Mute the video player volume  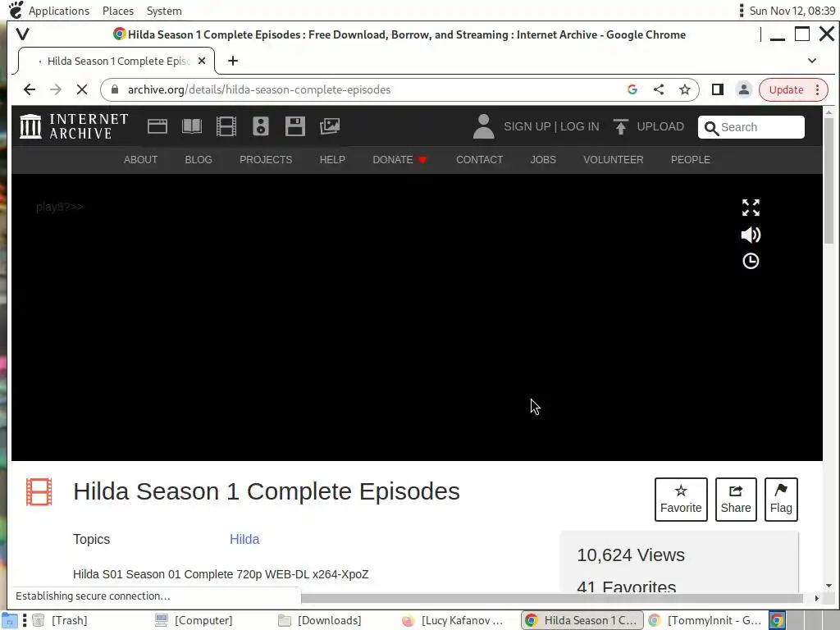(x=751, y=235)
